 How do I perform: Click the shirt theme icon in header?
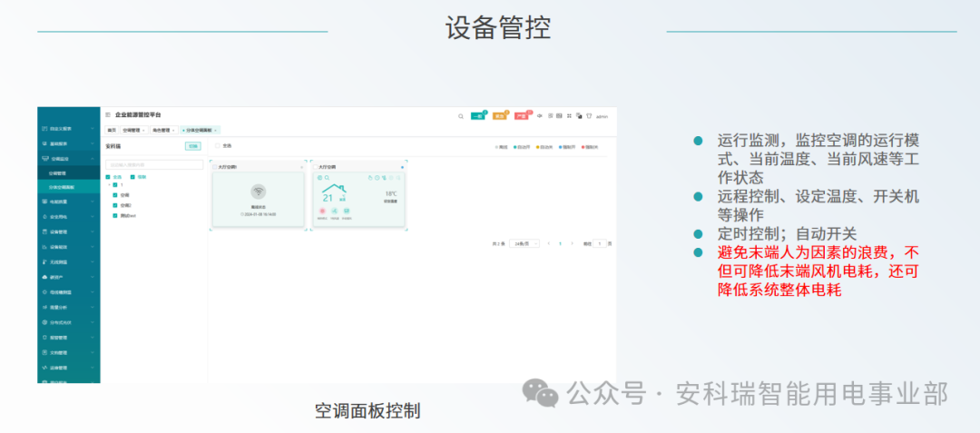(589, 115)
